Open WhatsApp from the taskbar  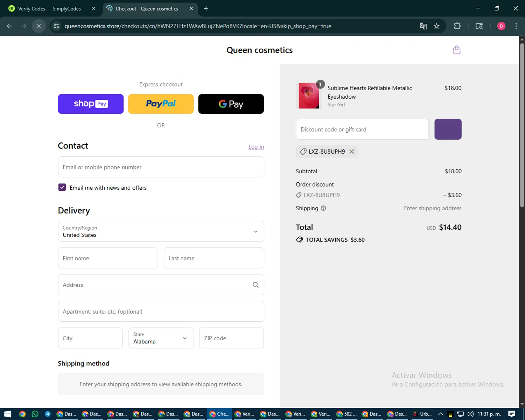pyautogui.click(x=35, y=414)
